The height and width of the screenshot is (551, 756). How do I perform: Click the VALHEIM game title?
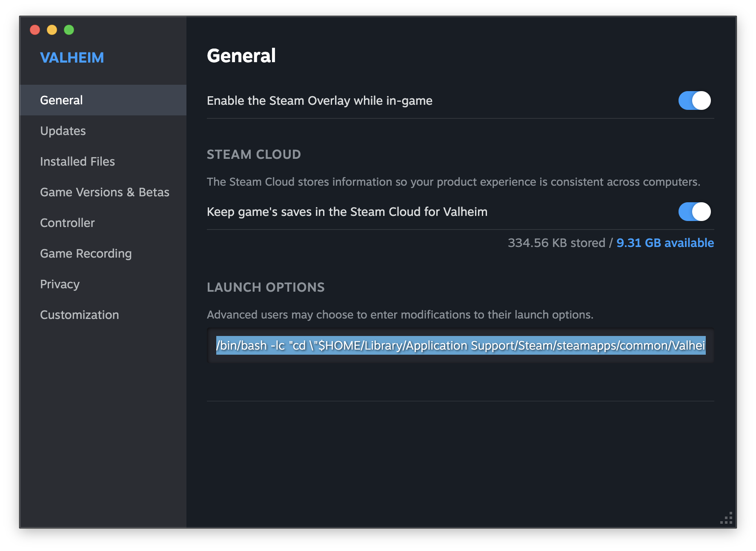(72, 57)
